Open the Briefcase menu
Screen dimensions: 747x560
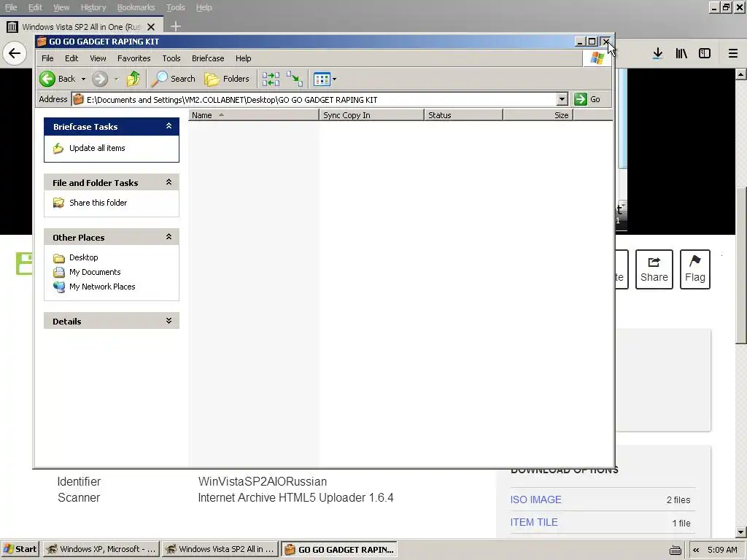point(208,58)
